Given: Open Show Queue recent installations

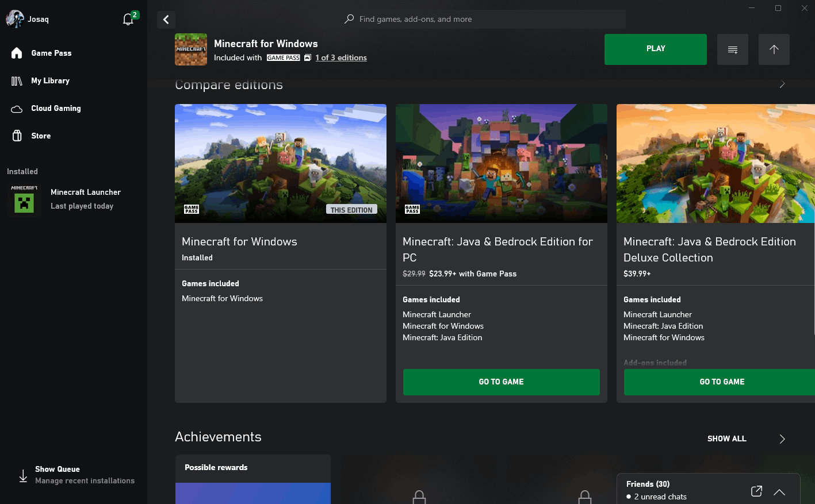Looking at the screenshot, I should tap(74, 475).
